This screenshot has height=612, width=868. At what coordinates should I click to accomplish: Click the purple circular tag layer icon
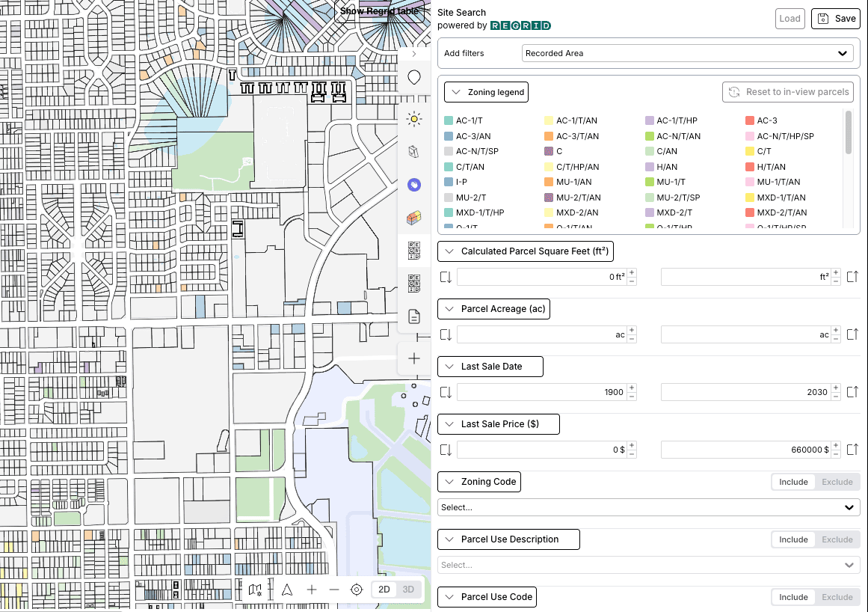click(414, 185)
